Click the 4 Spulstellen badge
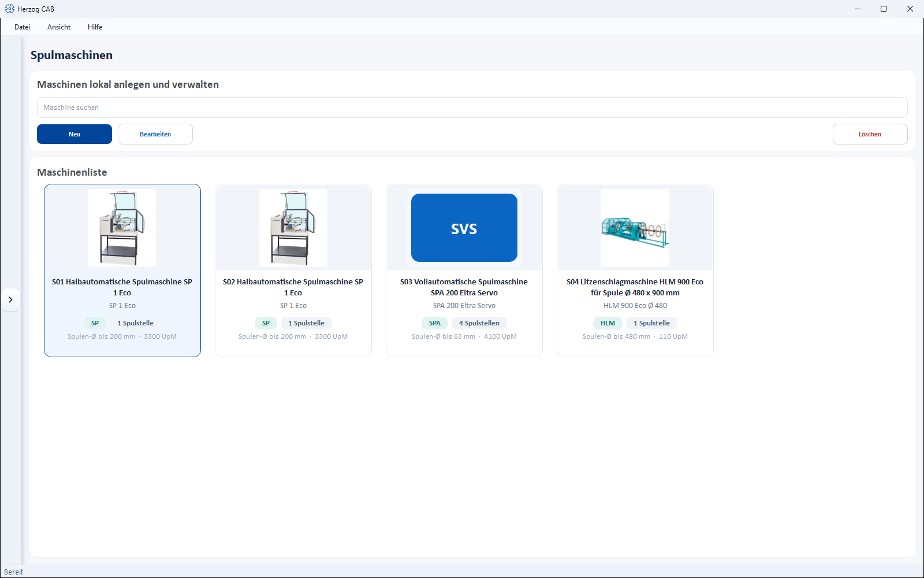The width and height of the screenshot is (924, 578). [x=479, y=323]
